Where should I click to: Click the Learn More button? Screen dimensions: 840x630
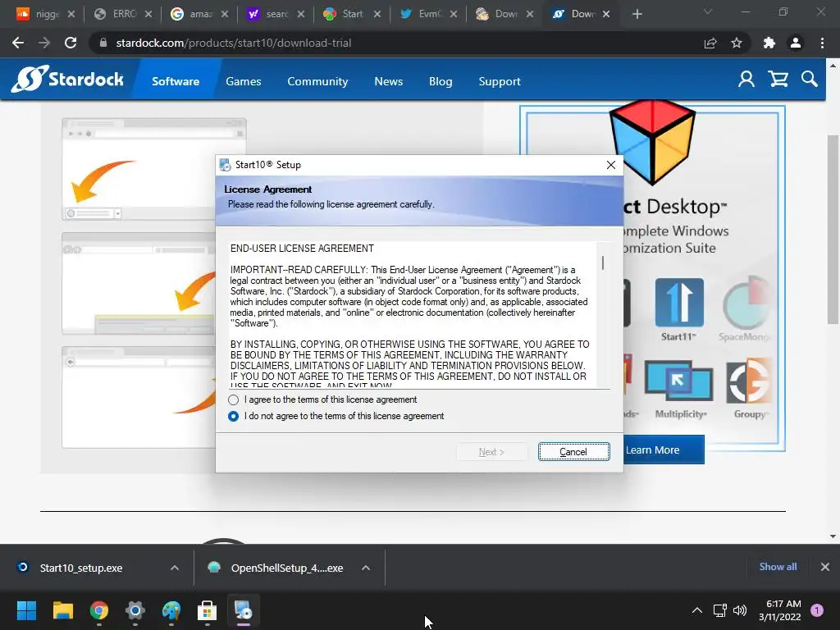point(663,450)
